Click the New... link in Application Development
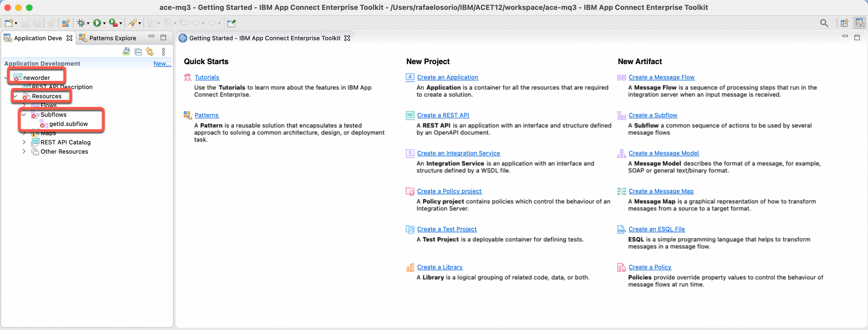 pyautogui.click(x=162, y=64)
